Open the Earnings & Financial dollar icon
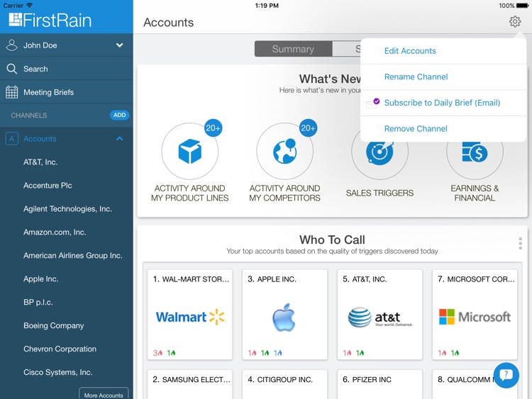 (475, 152)
